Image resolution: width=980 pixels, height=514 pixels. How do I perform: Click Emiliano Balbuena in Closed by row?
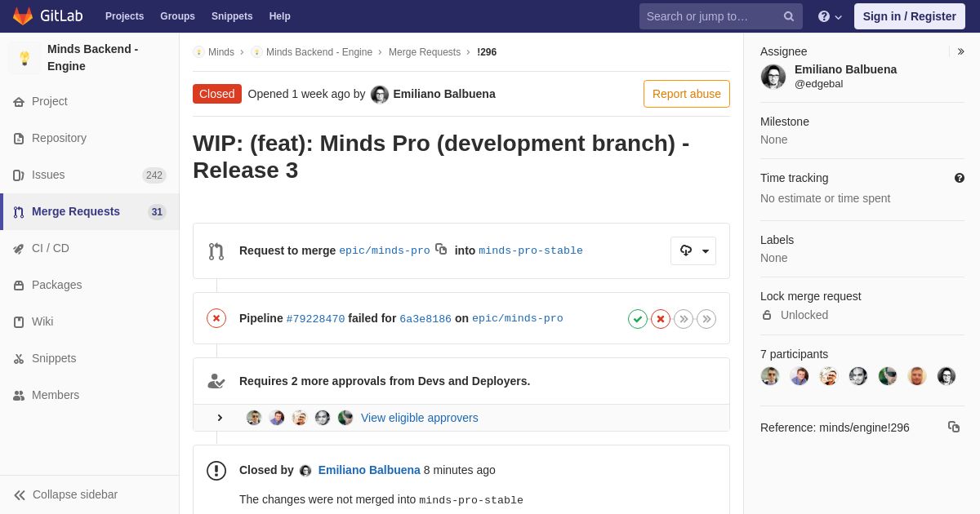point(369,470)
